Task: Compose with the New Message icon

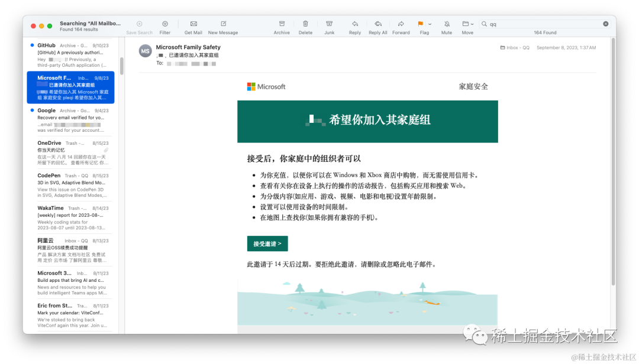Action: [x=223, y=24]
